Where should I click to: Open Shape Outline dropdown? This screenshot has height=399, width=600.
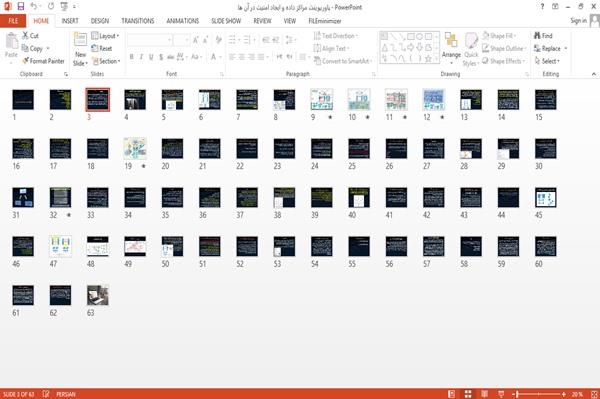504,49
